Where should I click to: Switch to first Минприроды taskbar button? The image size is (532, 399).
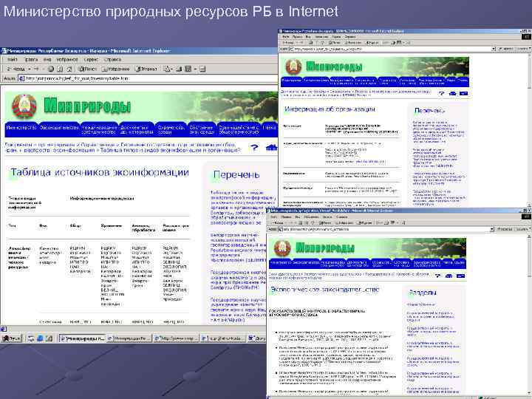83,338
